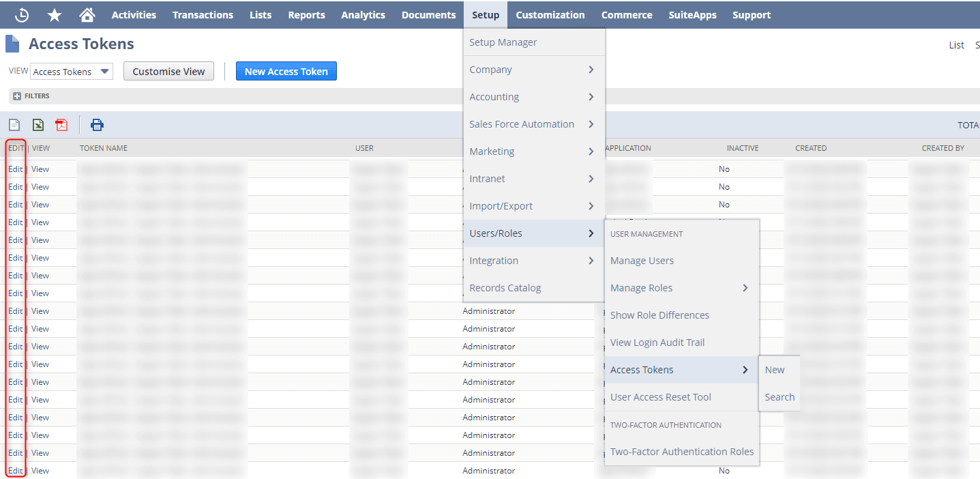This screenshot has width=980, height=479.
Task: Open the Documents menu
Action: tap(428, 15)
